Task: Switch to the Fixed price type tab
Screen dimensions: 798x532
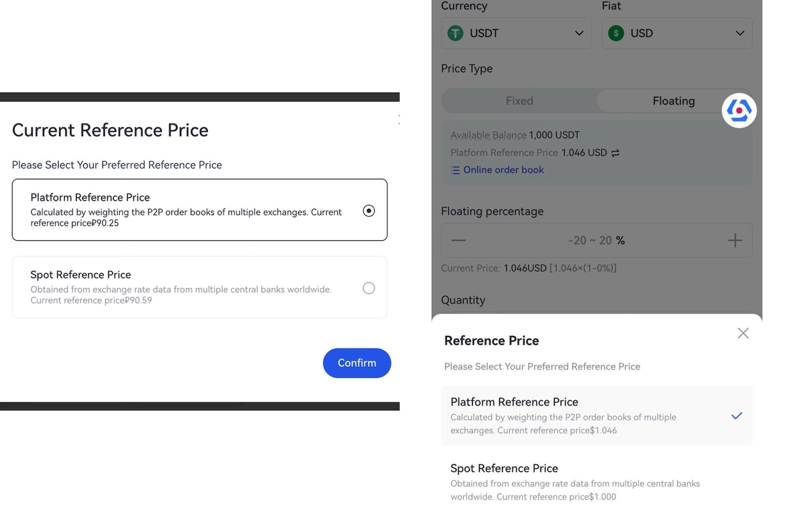Action: 519,101
